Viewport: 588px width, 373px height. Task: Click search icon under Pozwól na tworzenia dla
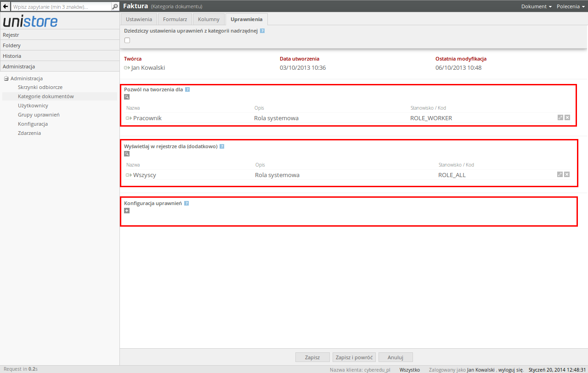click(127, 97)
